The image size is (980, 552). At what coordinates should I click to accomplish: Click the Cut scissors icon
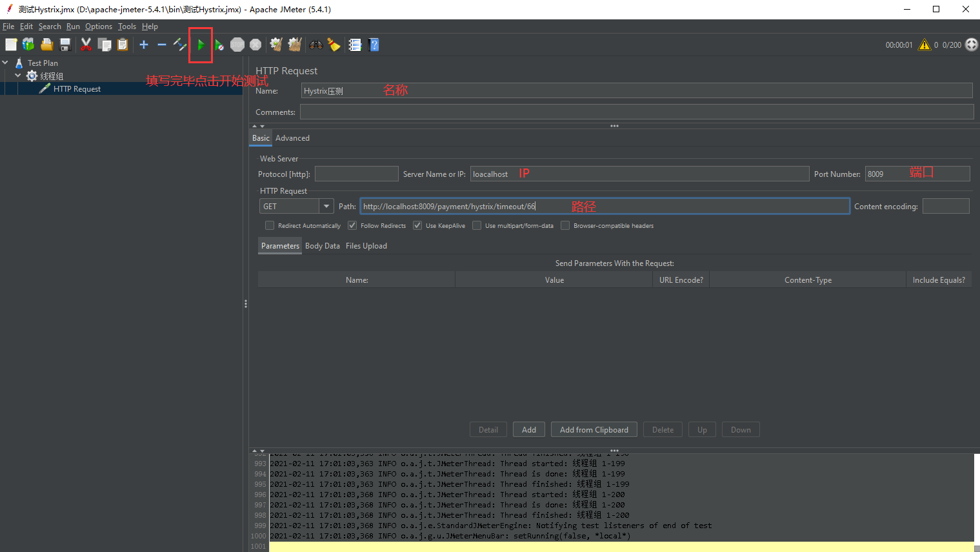(x=86, y=45)
